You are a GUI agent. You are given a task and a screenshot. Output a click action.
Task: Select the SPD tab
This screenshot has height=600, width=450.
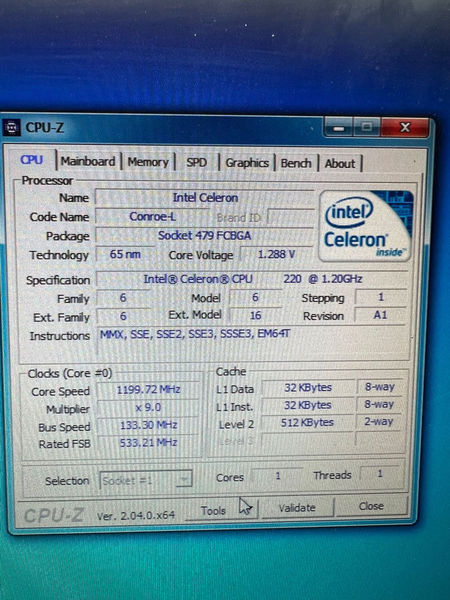[197, 163]
